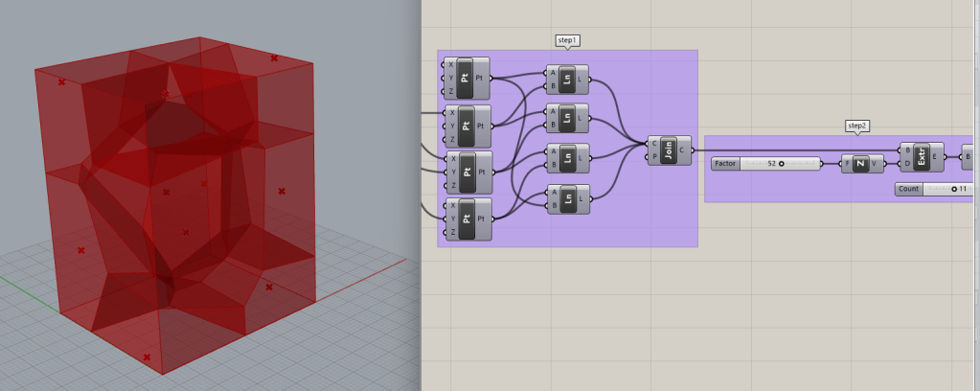
Task: Select the Z unit vector component
Action: coord(861,163)
